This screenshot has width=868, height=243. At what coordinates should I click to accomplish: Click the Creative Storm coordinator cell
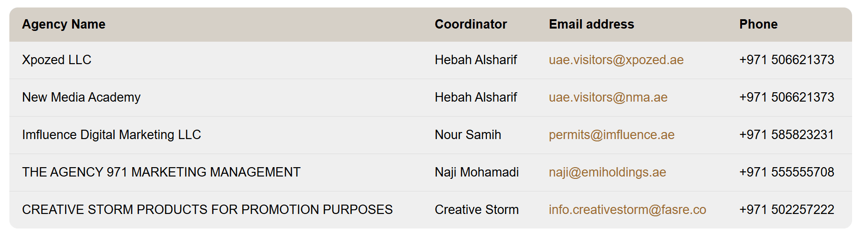click(477, 210)
